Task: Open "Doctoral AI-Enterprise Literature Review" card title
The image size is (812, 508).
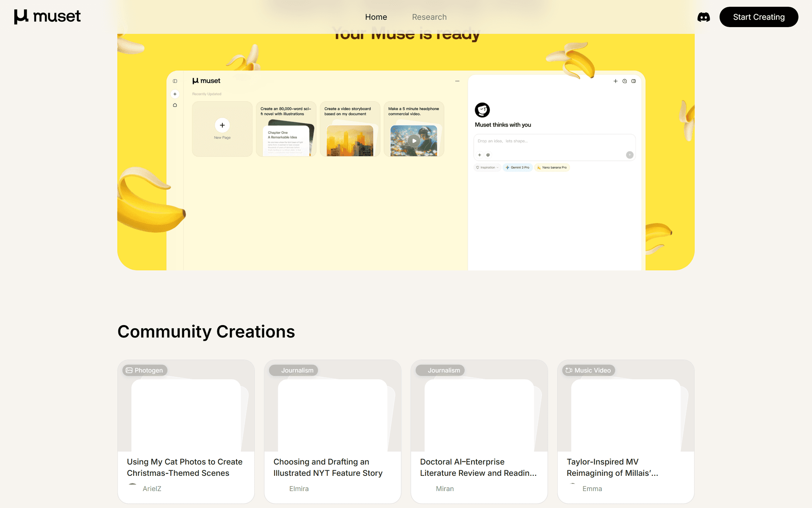Action: (x=478, y=467)
